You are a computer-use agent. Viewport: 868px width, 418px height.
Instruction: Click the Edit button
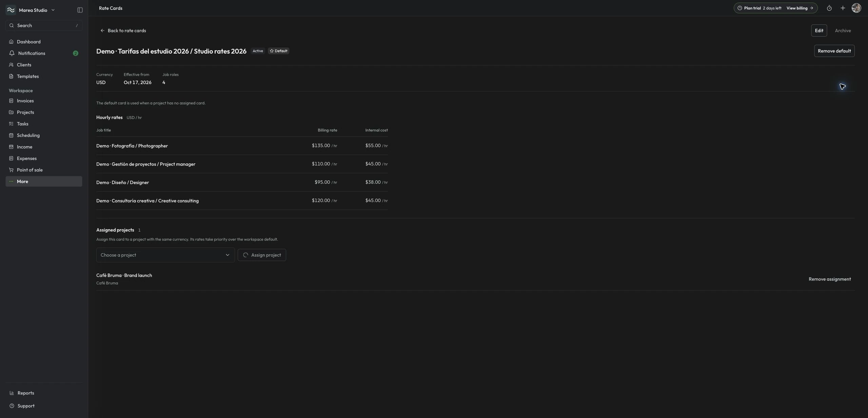tap(819, 31)
